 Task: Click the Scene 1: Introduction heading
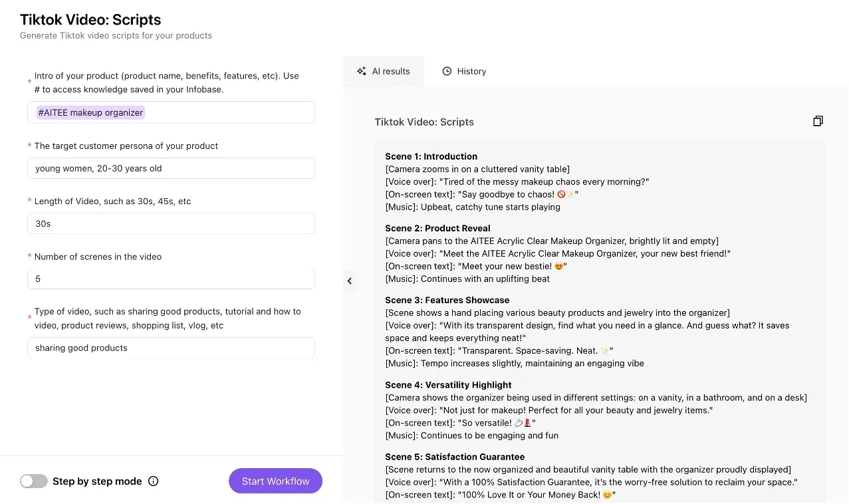[x=431, y=156]
